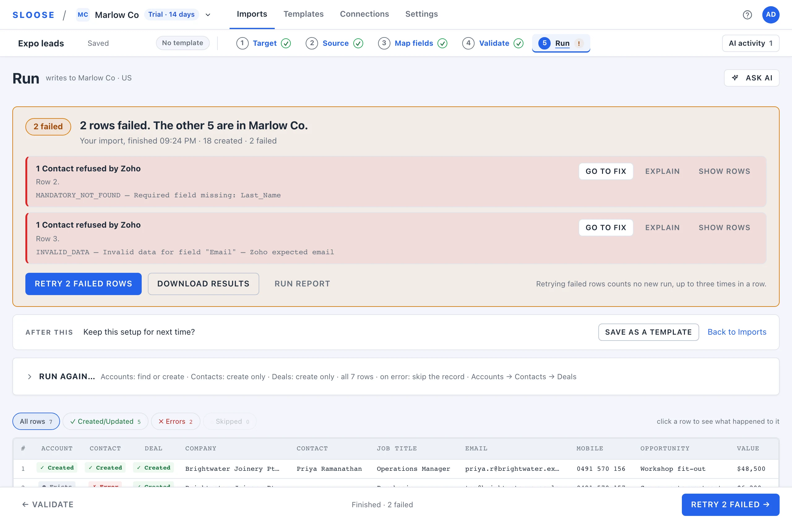Open the help question-mark icon

(x=747, y=15)
